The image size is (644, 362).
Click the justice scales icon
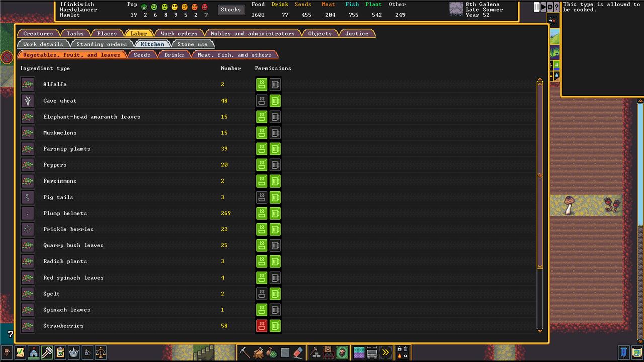[x=101, y=352]
